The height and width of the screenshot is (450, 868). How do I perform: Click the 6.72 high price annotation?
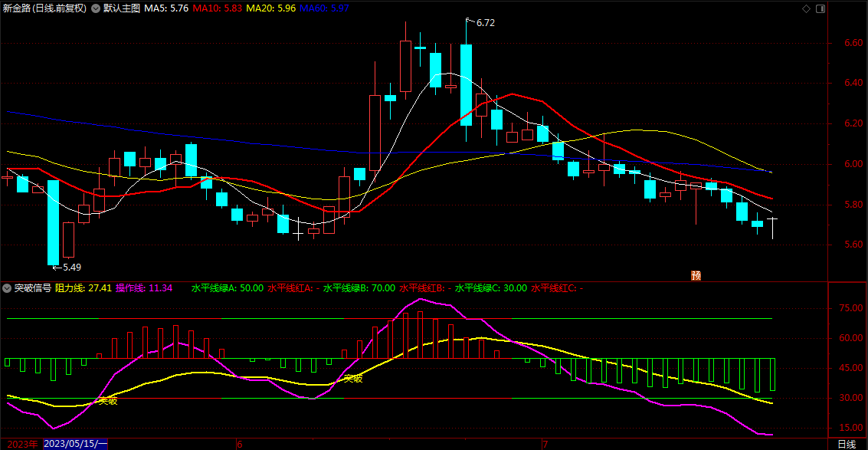pyautogui.click(x=485, y=23)
